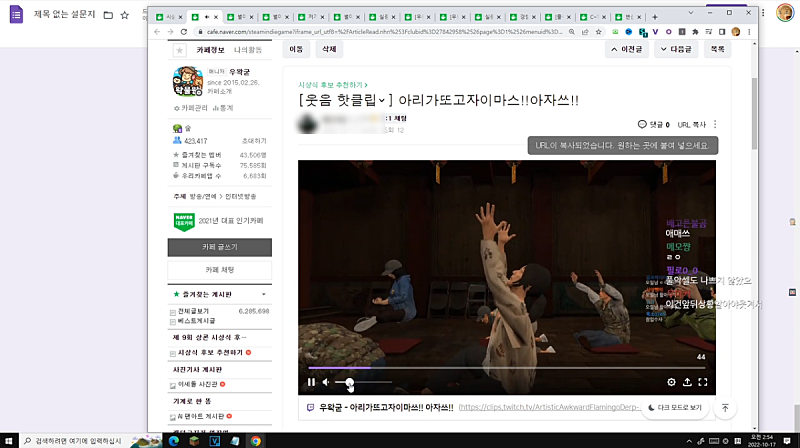Mute the video using the speaker icon
Screen dimensions: 800x448
pyautogui.click(x=326, y=382)
